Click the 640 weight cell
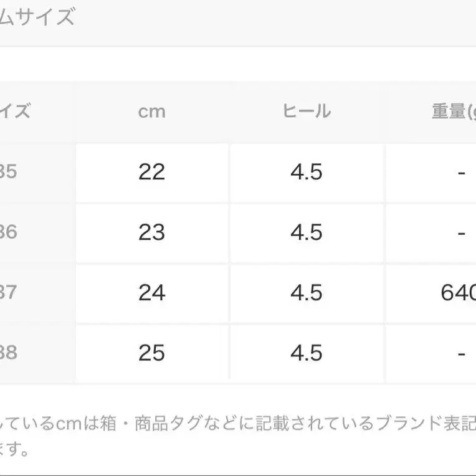Viewport: 476px width, 476px height. point(457,293)
